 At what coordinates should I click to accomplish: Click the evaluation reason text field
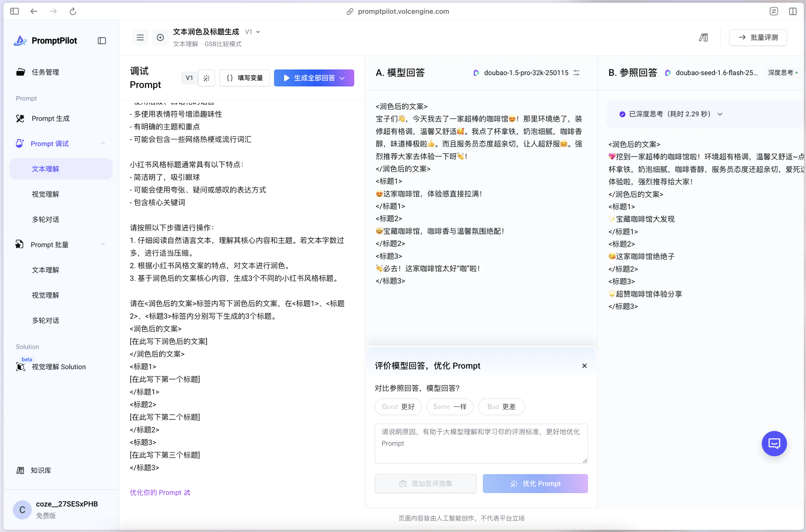[x=481, y=443]
